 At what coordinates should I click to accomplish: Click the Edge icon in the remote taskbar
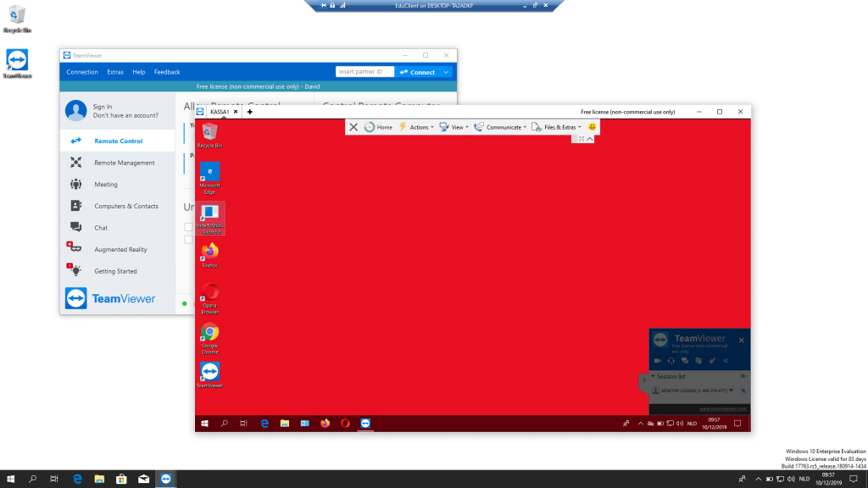(x=264, y=424)
